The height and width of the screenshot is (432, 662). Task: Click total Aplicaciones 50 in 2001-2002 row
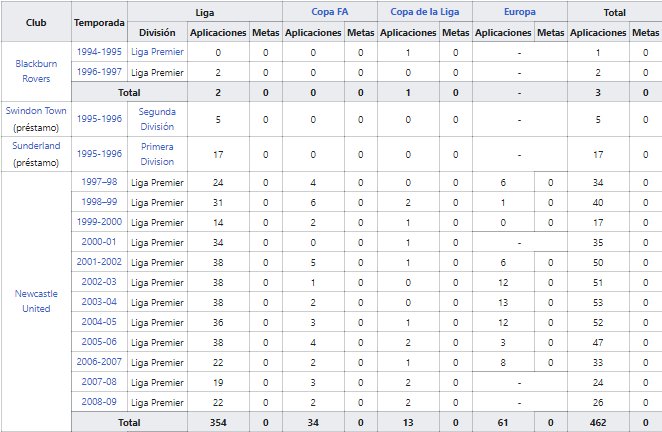[598, 262]
